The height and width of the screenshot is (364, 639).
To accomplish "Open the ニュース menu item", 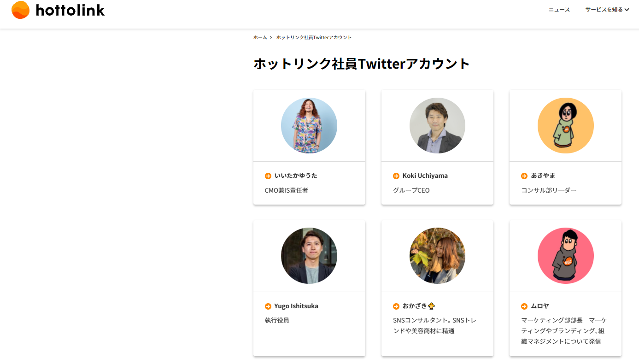I will click(559, 10).
